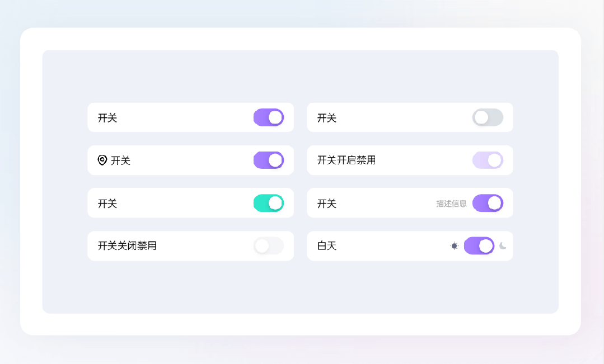The width and height of the screenshot is (604, 364).
Task: Click the 开关 label in the top-left row
Action: tap(107, 118)
